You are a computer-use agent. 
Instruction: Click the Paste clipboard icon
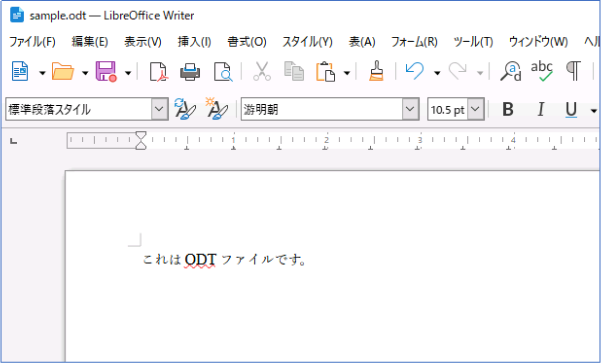click(x=325, y=71)
